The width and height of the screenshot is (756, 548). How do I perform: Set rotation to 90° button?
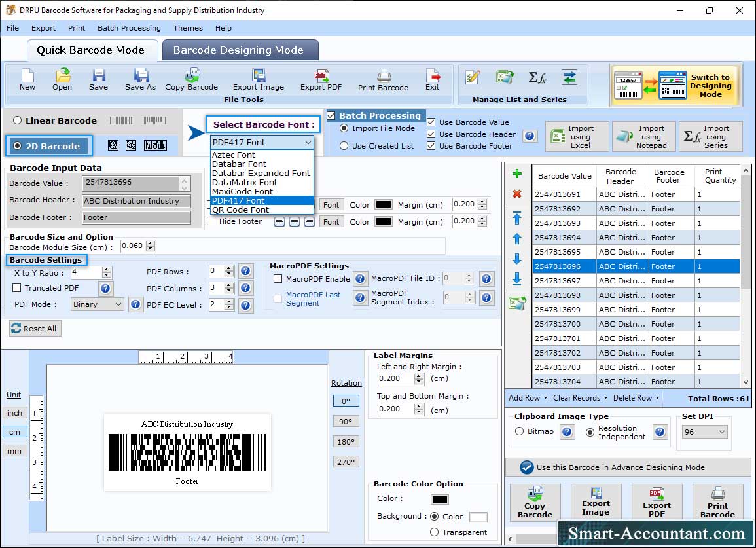click(x=346, y=421)
